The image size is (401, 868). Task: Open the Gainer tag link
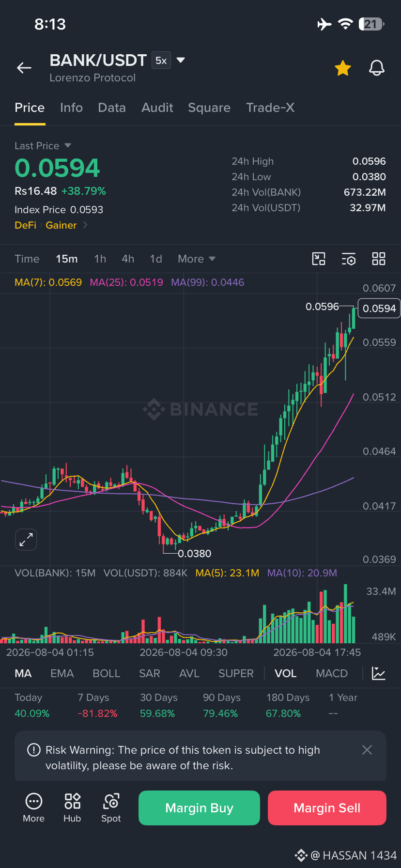[x=61, y=225]
